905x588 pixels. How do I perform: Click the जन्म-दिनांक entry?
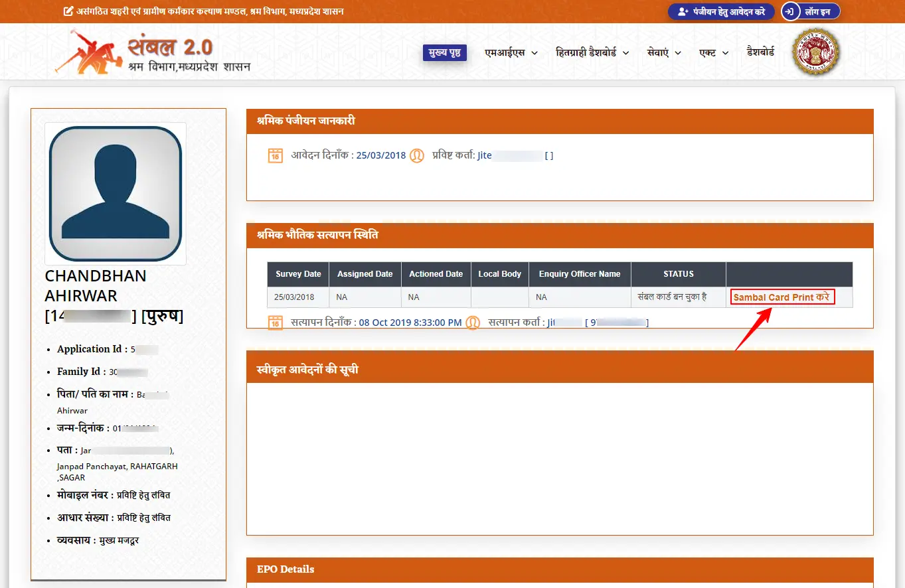tap(108, 428)
